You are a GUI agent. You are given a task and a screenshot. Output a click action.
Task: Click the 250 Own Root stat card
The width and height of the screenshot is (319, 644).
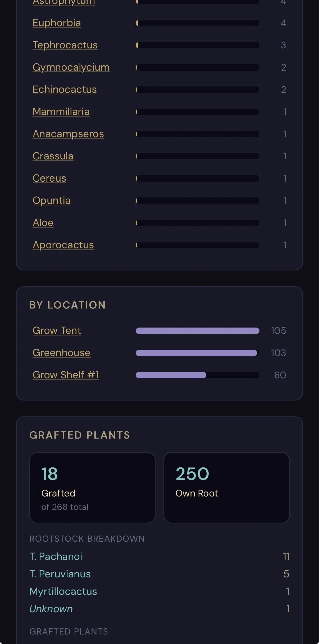(226, 488)
